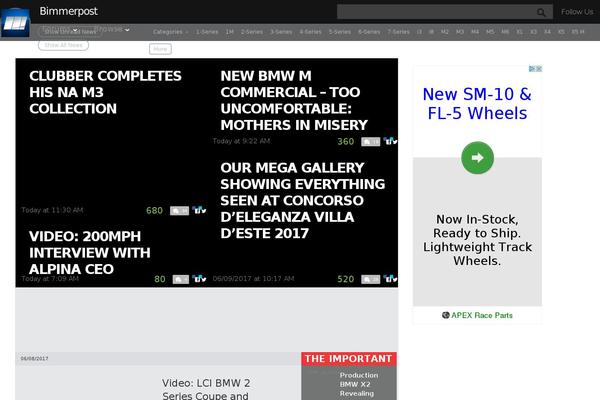600x400 pixels.
Task: Open comments icon on Villa d'Este gallery article
Action: (370, 279)
